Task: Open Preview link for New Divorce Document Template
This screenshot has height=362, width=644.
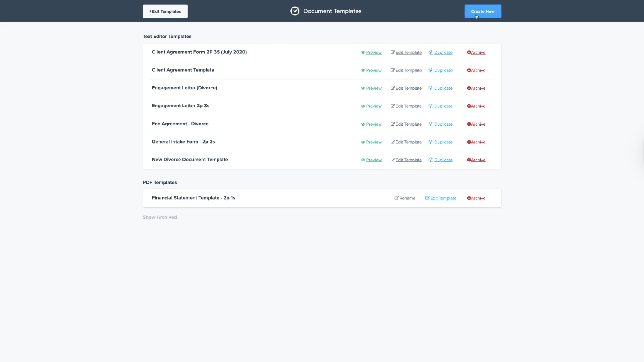Action: (374, 160)
